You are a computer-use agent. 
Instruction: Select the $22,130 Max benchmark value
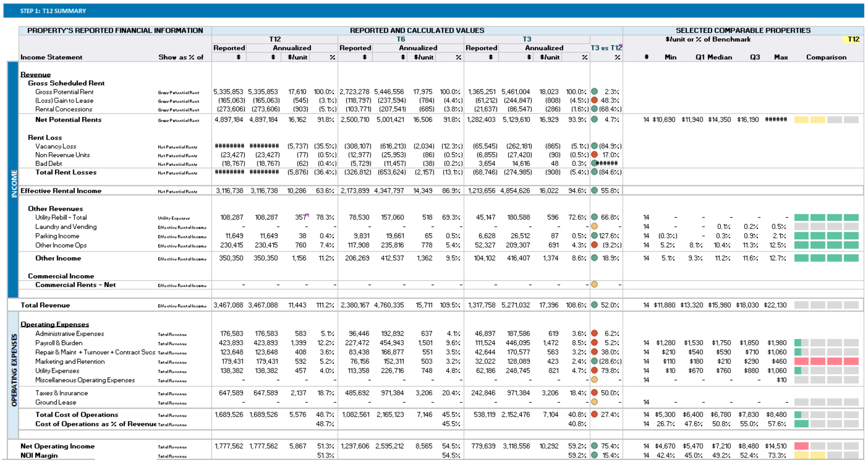coord(775,305)
